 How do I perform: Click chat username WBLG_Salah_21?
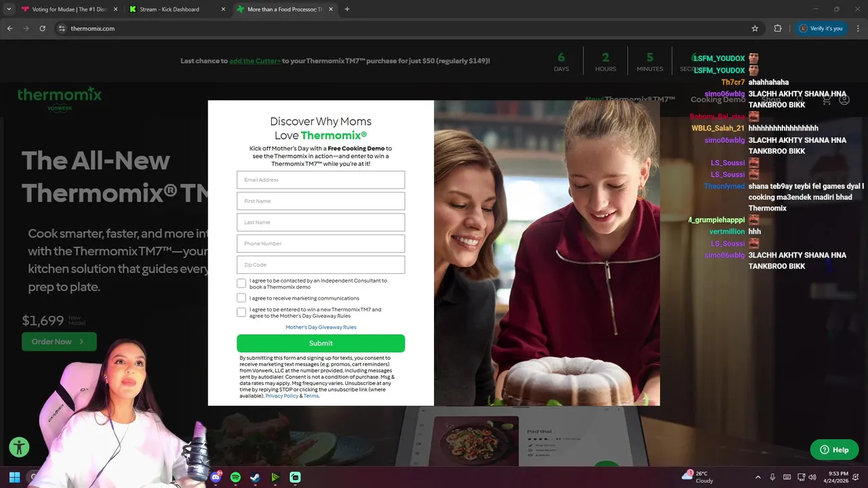(717, 128)
